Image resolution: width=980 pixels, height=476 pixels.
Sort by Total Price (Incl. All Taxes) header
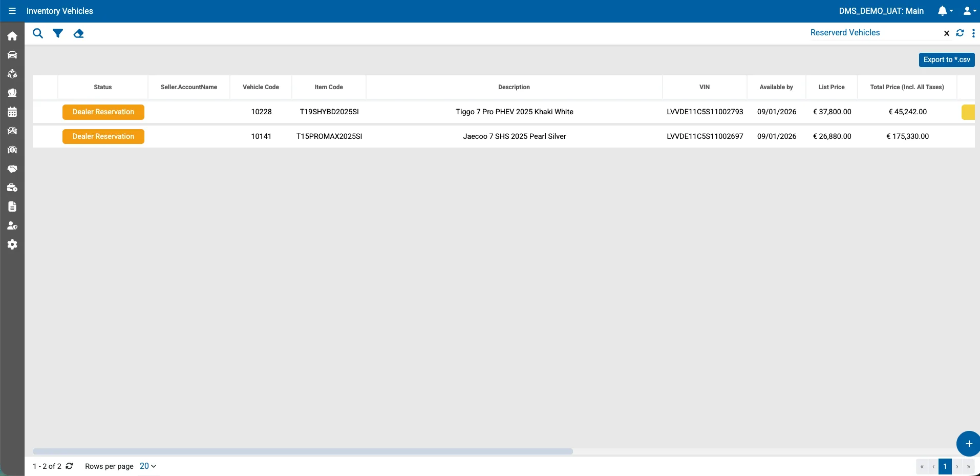click(x=907, y=87)
